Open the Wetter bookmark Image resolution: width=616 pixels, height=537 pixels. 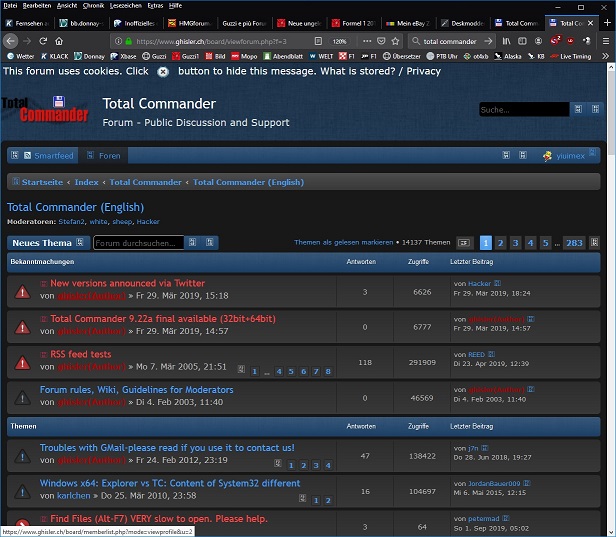(x=21, y=56)
